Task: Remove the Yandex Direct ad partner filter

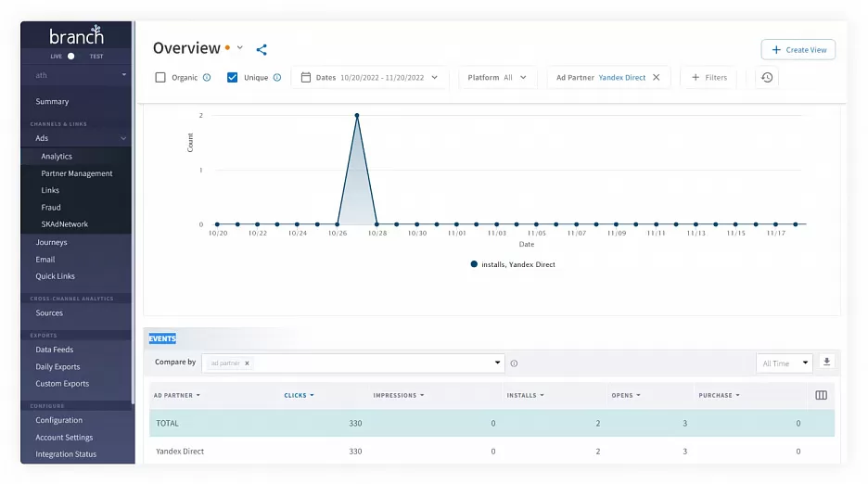Action: (x=657, y=78)
